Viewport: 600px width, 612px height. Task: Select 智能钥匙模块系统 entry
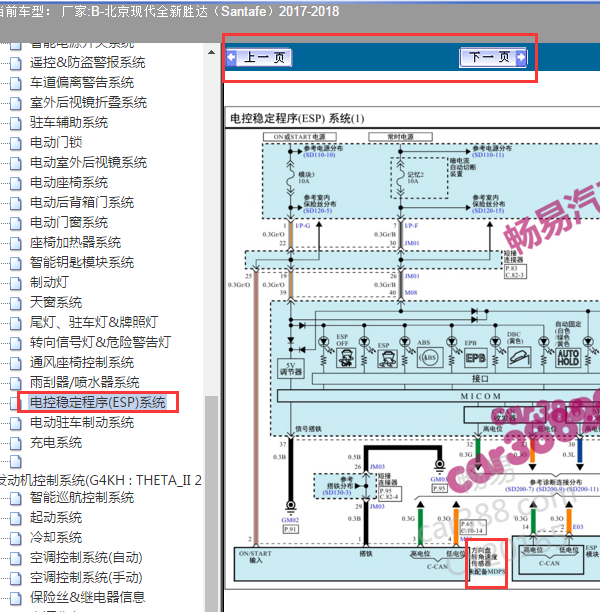(x=82, y=262)
